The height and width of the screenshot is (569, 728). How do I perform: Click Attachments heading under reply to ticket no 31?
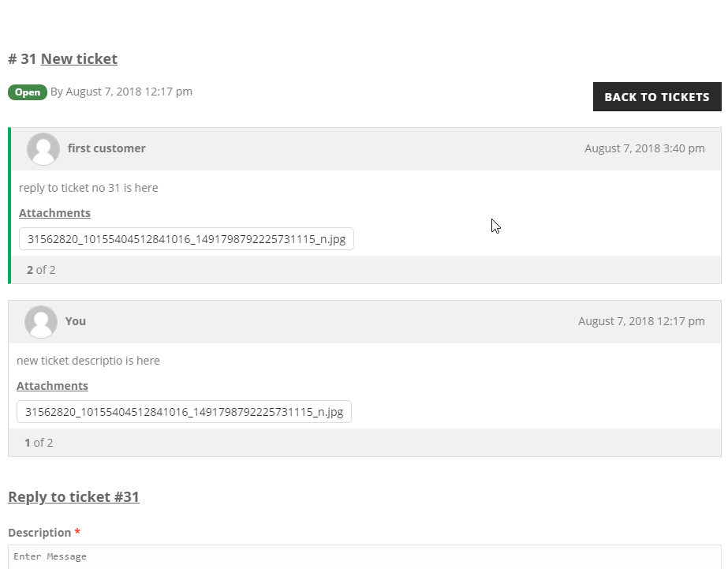point(54,213)
